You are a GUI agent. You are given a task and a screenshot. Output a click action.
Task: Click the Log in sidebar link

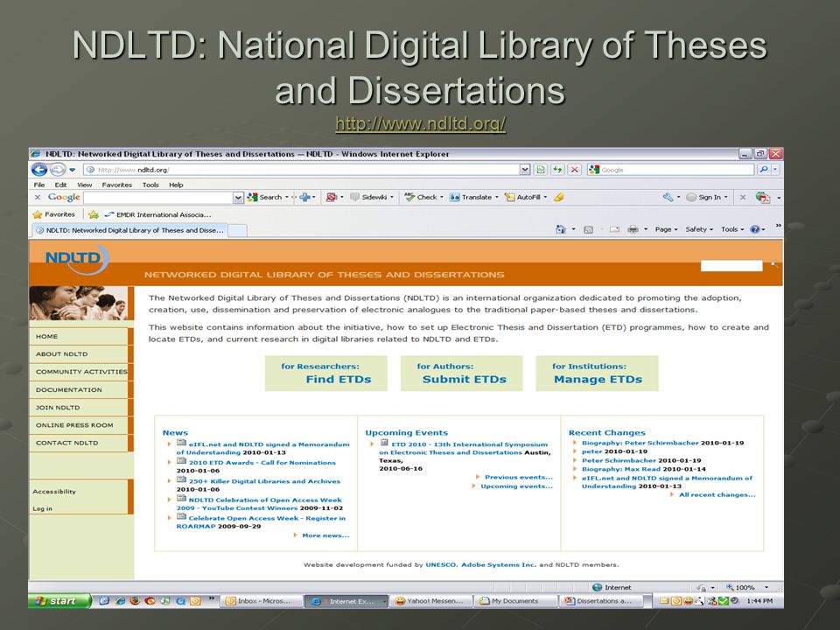(42, 509)
